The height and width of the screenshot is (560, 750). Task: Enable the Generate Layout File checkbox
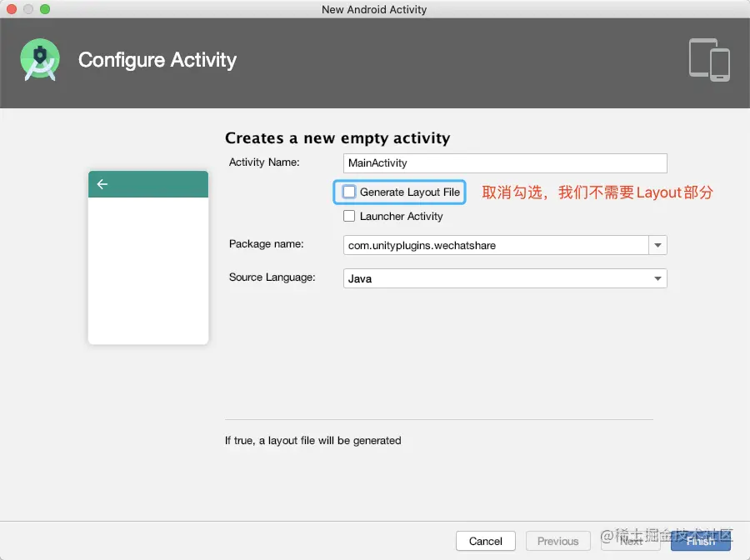pyautogui.click(x=349, y=192)
